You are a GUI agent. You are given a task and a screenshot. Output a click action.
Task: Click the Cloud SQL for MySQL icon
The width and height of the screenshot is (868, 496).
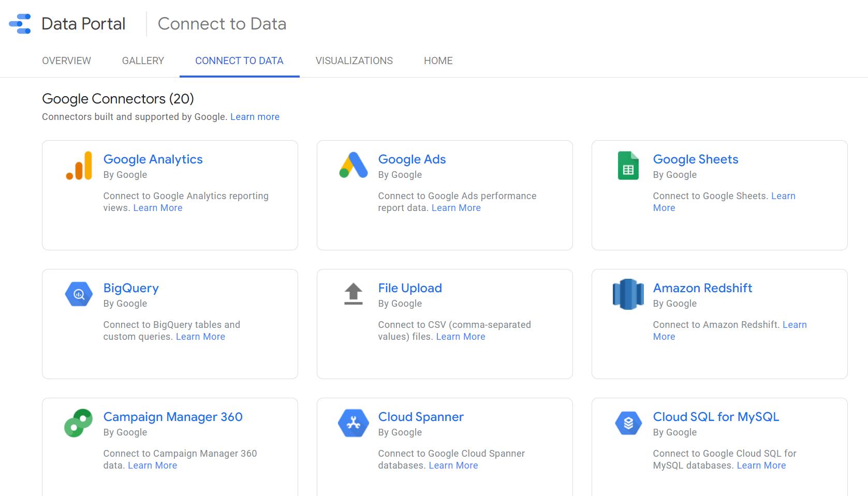coord(628,423)
